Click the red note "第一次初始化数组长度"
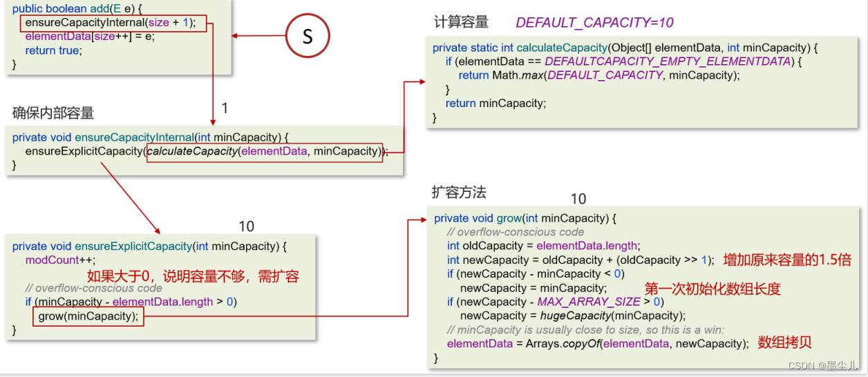The image size is (868, 377). (x=713, y=289)
